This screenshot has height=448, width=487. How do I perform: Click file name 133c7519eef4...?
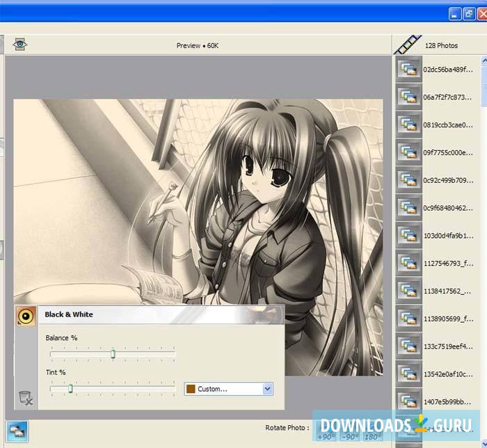448,346
